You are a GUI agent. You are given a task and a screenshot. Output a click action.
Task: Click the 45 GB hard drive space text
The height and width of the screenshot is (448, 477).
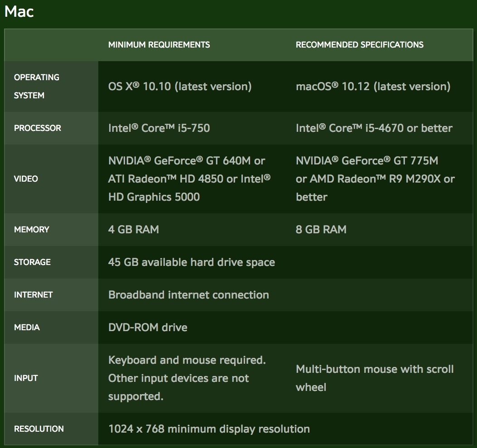click(x=191, y=262)
